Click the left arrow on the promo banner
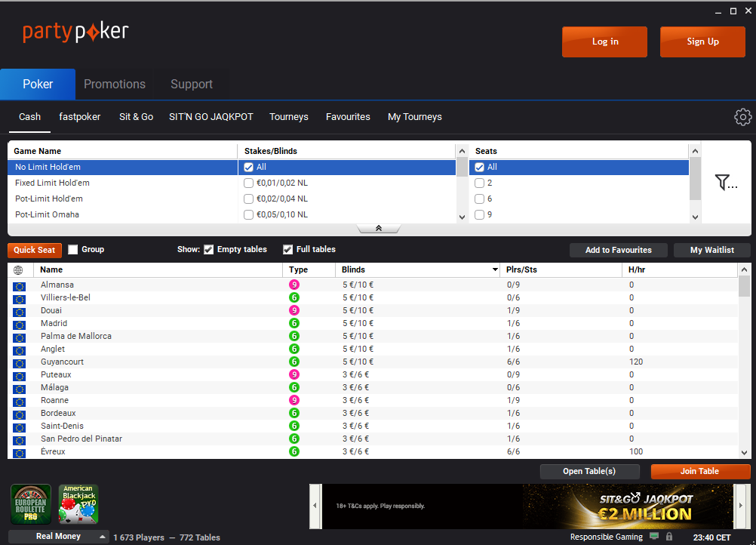 (315, 507)
